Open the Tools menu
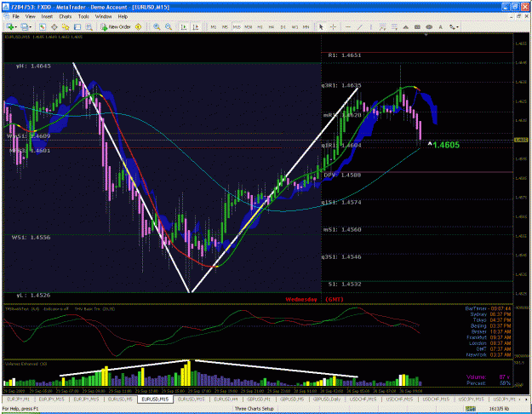532x414 pixels. click(83, 16)
